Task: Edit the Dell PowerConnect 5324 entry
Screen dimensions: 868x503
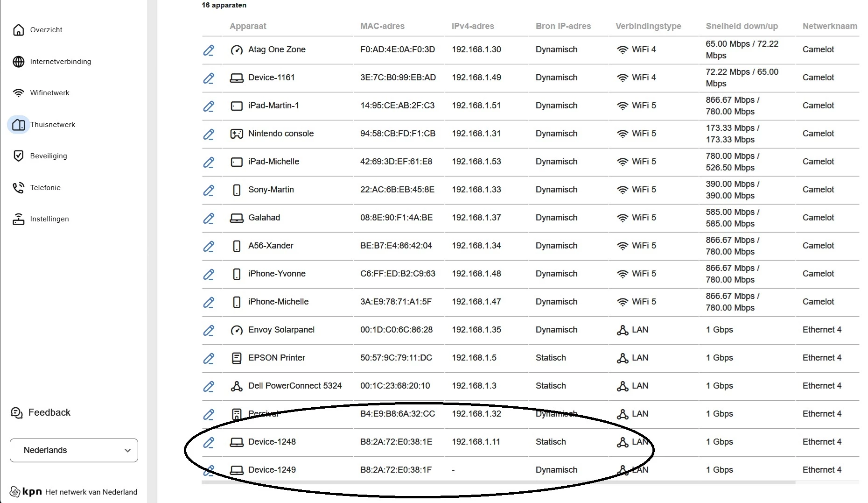Action: pos(209,386)
